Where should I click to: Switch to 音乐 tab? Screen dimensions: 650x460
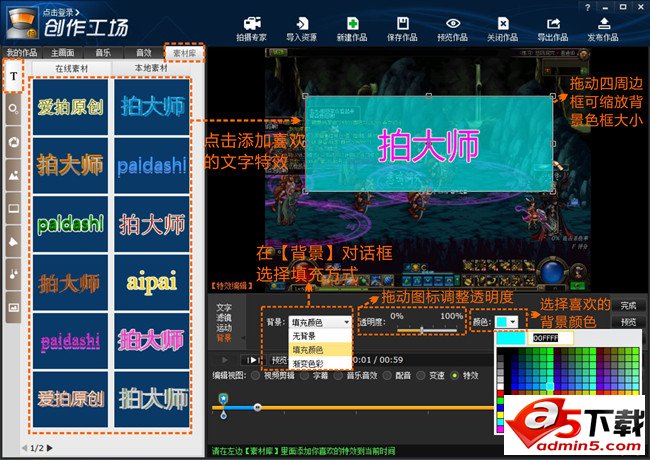tap(103, 53)
